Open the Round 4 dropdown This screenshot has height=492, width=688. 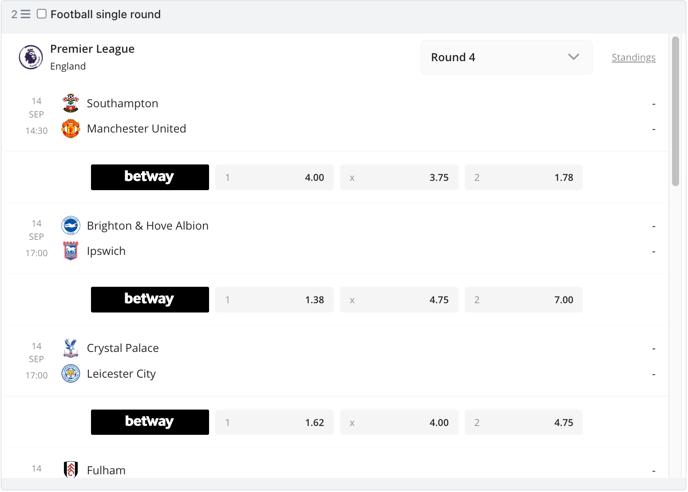[x=506, y=57]
